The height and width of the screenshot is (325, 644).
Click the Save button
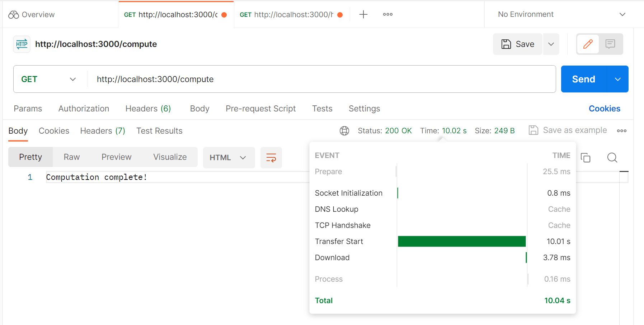point(518,44)
